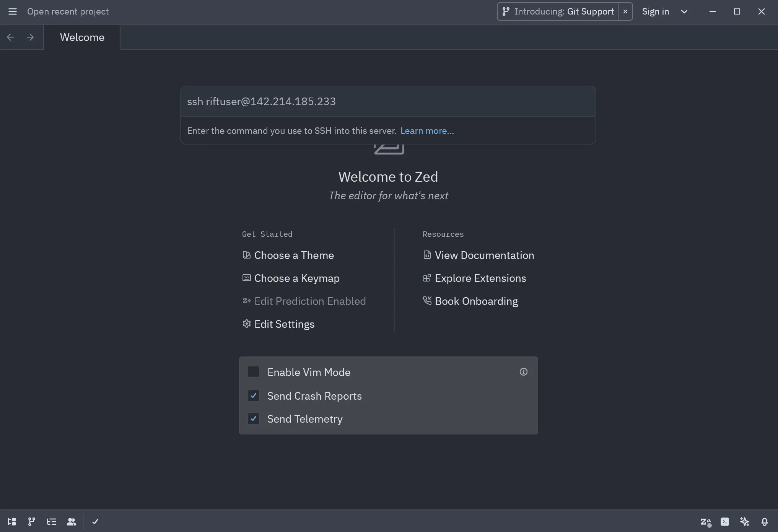Open the outline panel icon

pyautogui.click(x=51, y=522)
